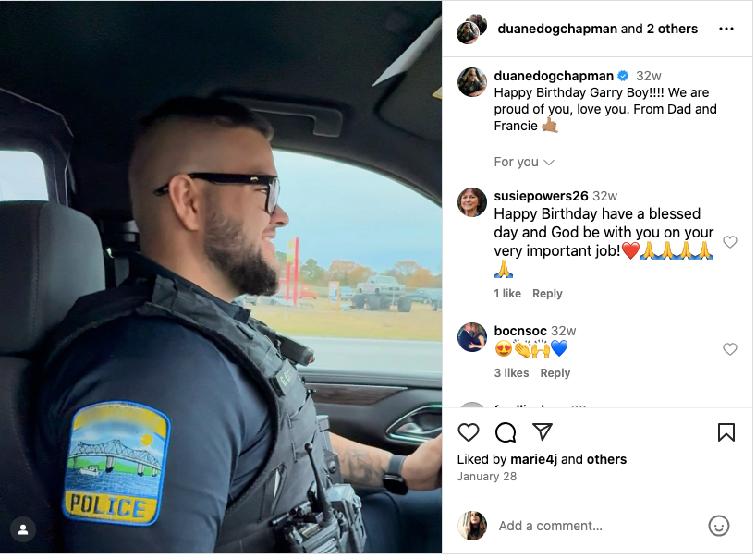The width and height of the screenshot is (756, 558).
Task: Like the post with the heart icon
Action: [469, 433]
